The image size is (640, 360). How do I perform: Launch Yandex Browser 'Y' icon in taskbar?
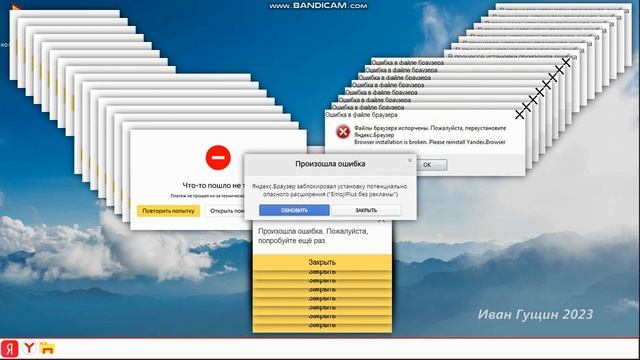click(29, 348)
